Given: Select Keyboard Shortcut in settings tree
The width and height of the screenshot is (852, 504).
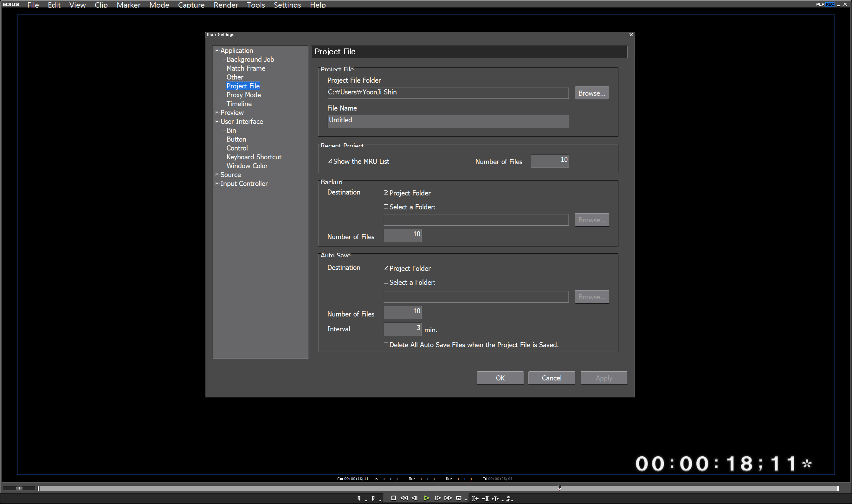Looking at the screenshot, I should point(254,157).
